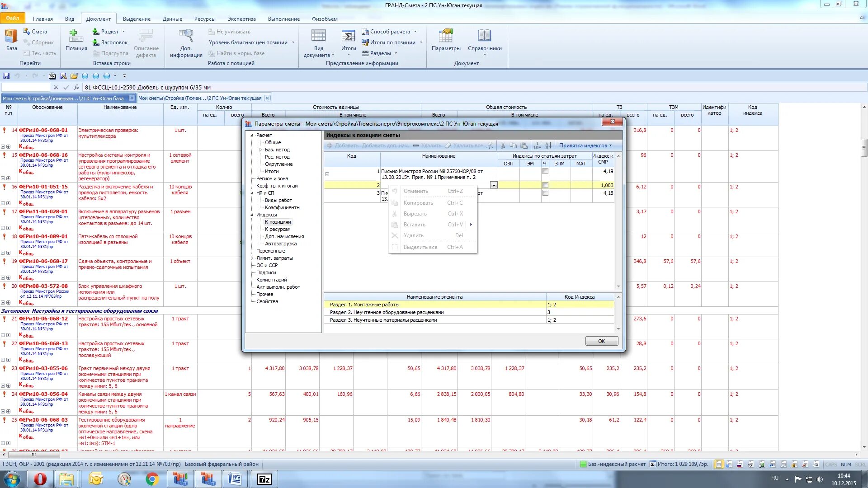Expand the Лимит. затраты tree node
Viewport: 868px width, 488px height.
pyautogui.click(x=252, y=258)
